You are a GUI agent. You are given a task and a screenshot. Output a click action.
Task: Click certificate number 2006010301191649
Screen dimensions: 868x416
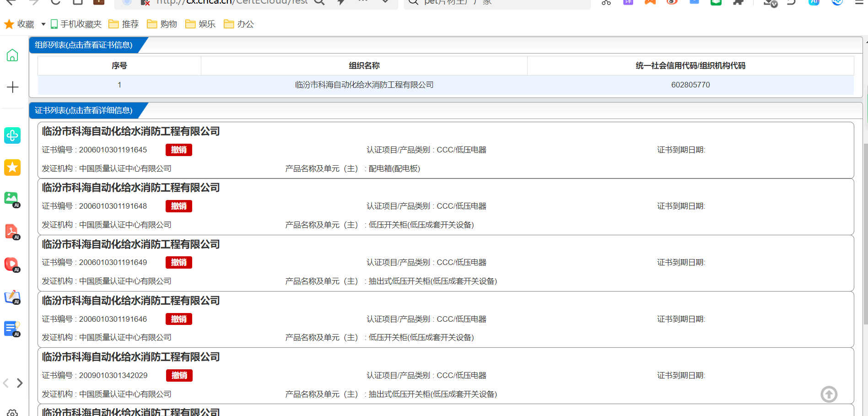pos(113,263)
